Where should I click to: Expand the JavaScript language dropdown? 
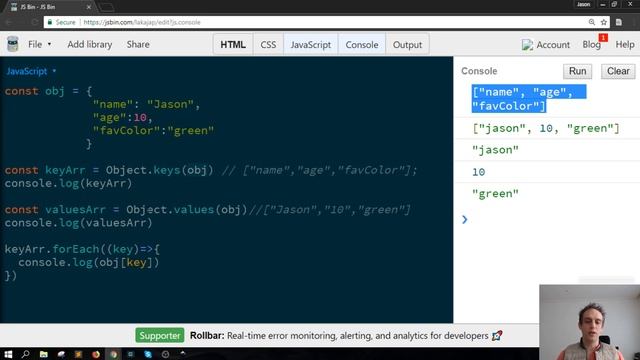coord(31,71)
